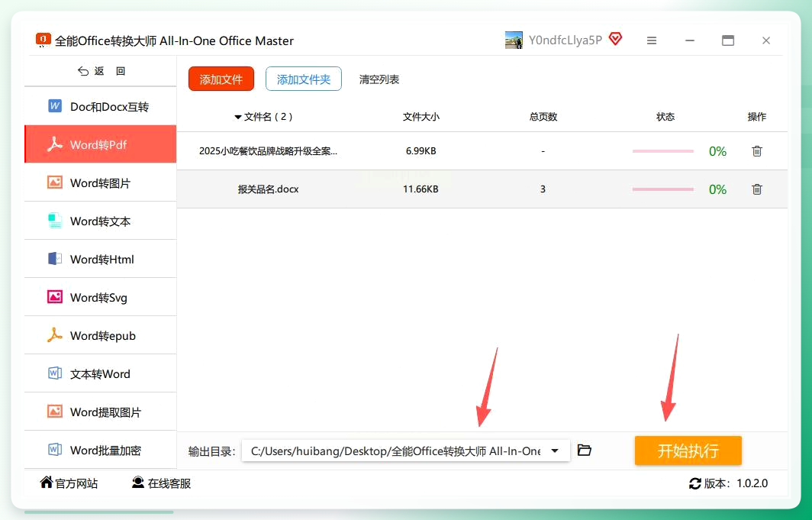Click the Word转图片 picture icon

pyautogui.click(x=55, y=182)
